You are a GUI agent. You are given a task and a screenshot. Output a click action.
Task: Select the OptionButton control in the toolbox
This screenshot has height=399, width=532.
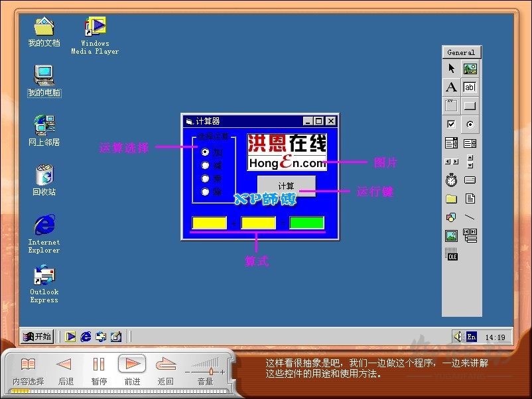click(470, 125)
